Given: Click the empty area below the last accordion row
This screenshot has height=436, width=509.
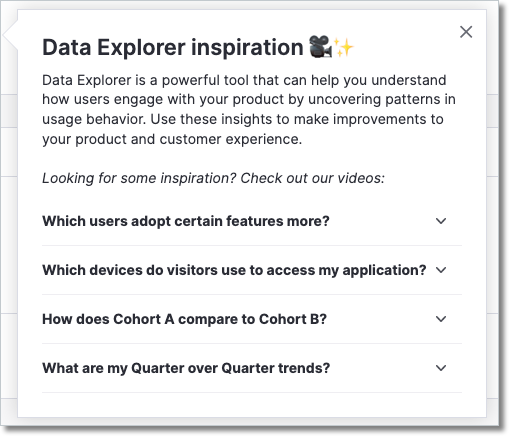Looking at the screenshot, I should [252, 405].
